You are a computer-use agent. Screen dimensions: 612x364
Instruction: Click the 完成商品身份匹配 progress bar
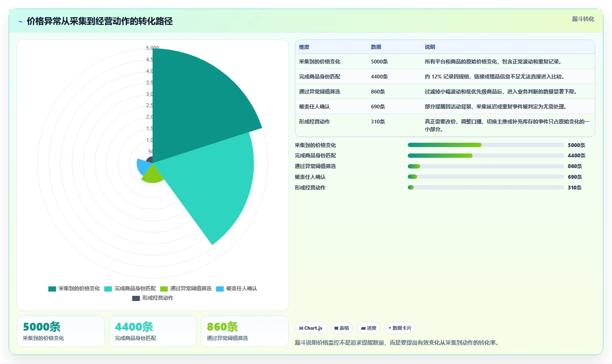tap(486, 156)
